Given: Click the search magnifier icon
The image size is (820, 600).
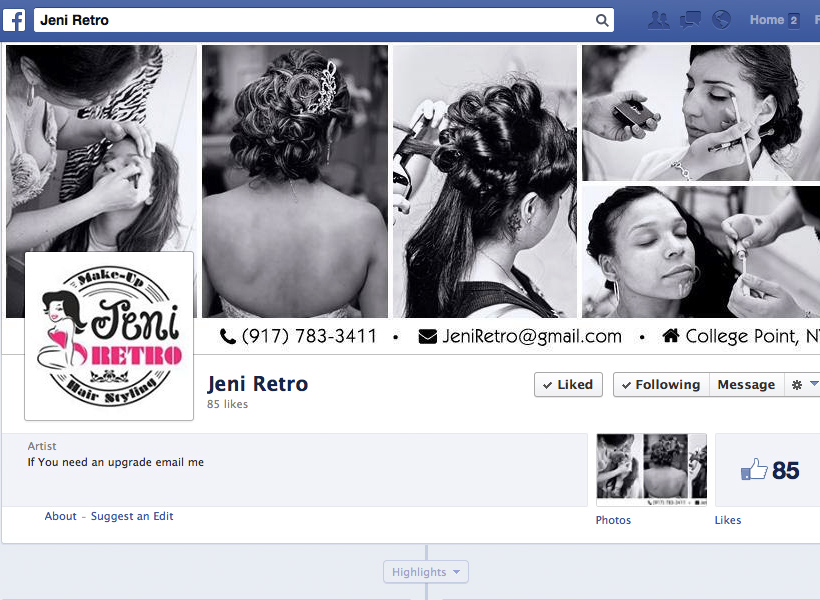Looking at the screenshot, I should 602,20.
